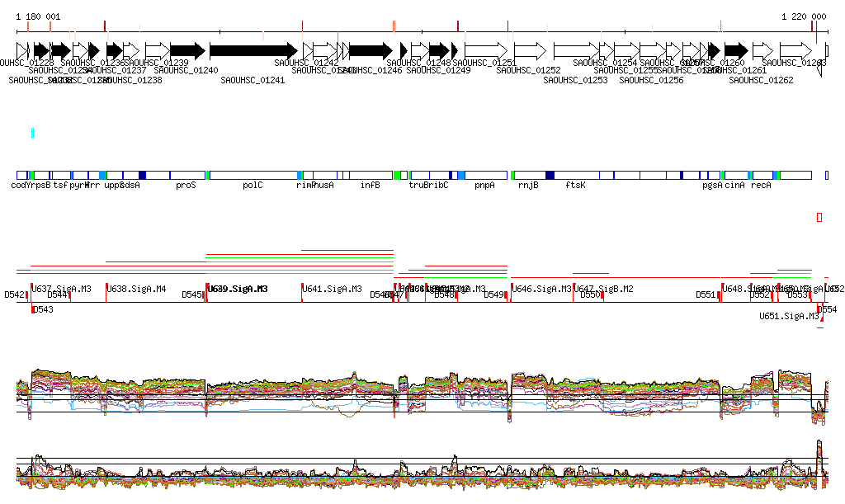Click the SAOUHSC_01239 locus label
The height and width of the screenshot is (504, 845).
156,63
